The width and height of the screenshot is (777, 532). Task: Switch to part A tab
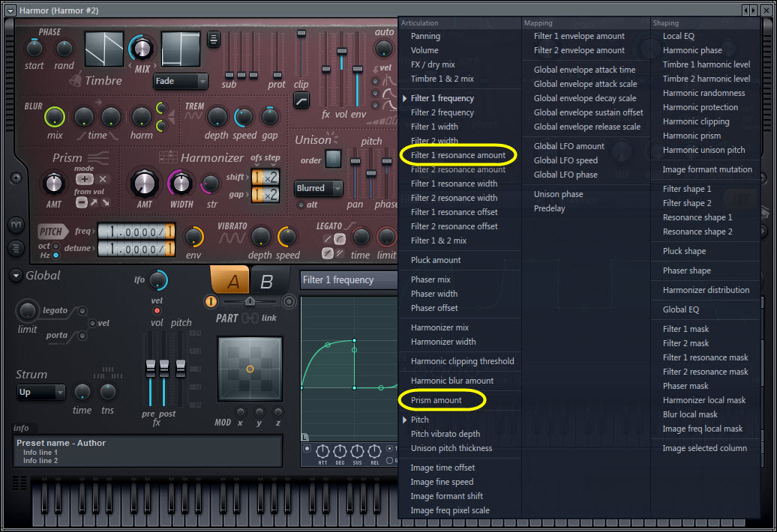[230, 280]
